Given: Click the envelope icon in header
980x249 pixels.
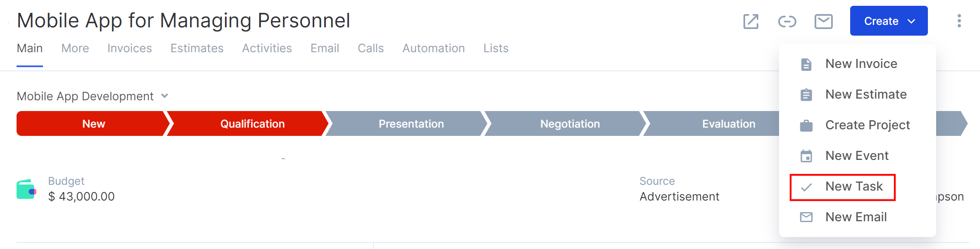Looking at the screenshot, I should tap(823, 21).
